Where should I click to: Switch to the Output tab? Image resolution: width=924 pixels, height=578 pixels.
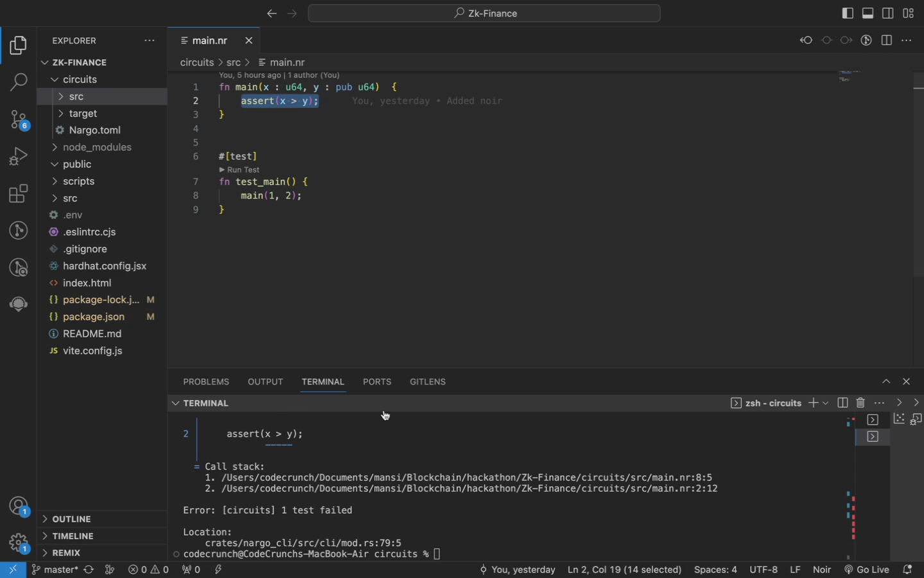click(265, 381)
